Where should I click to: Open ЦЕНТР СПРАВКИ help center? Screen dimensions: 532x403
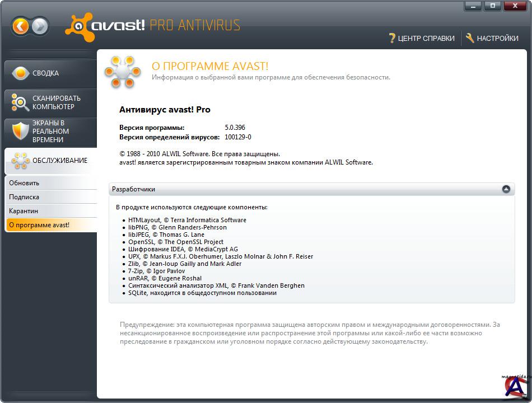[426, 39]
